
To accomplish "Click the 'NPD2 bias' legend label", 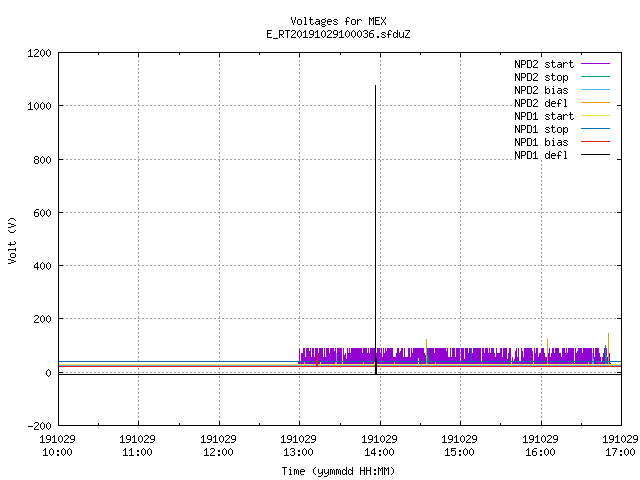I will point(541,90).
